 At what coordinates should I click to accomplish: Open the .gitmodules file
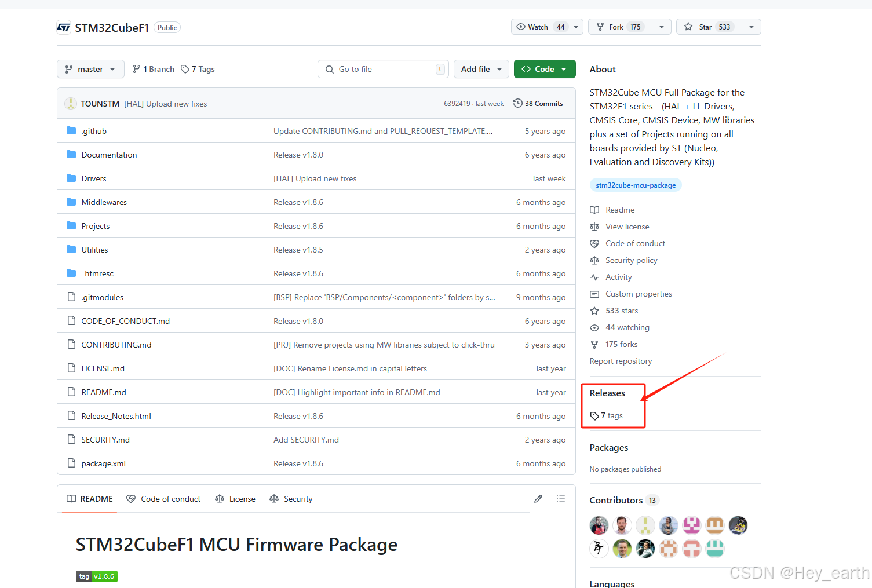pos(103,297)
